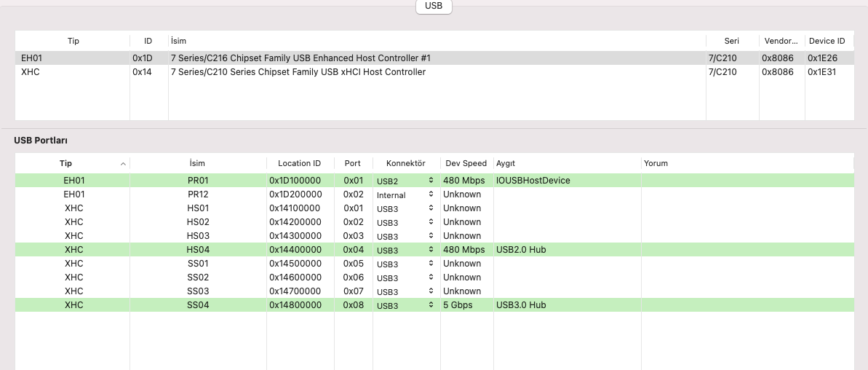Expand connector stepper for HS04 row
The image size is (868, 370).
[x=431, y=250]
